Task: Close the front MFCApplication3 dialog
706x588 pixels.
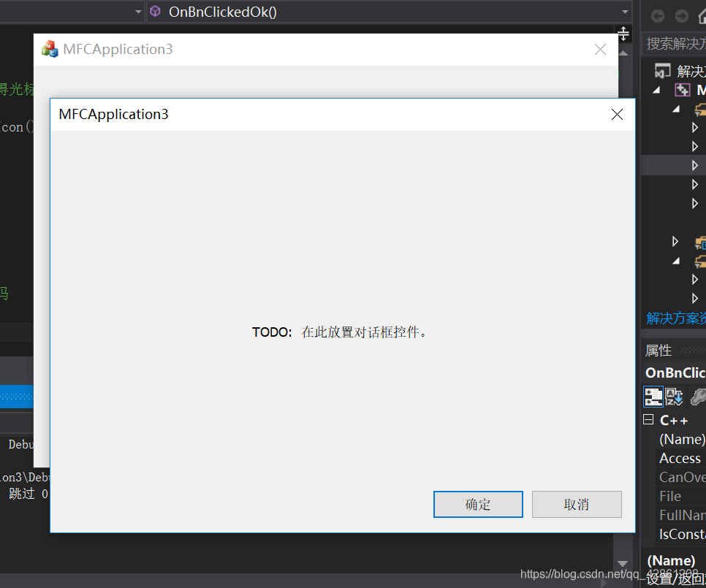Action: (x=618, y=114)
